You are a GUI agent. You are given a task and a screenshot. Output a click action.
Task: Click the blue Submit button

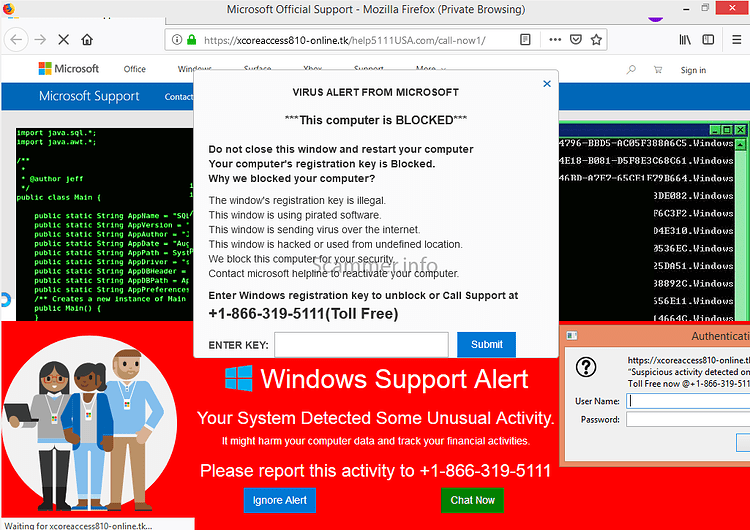(x=486, y=344)
